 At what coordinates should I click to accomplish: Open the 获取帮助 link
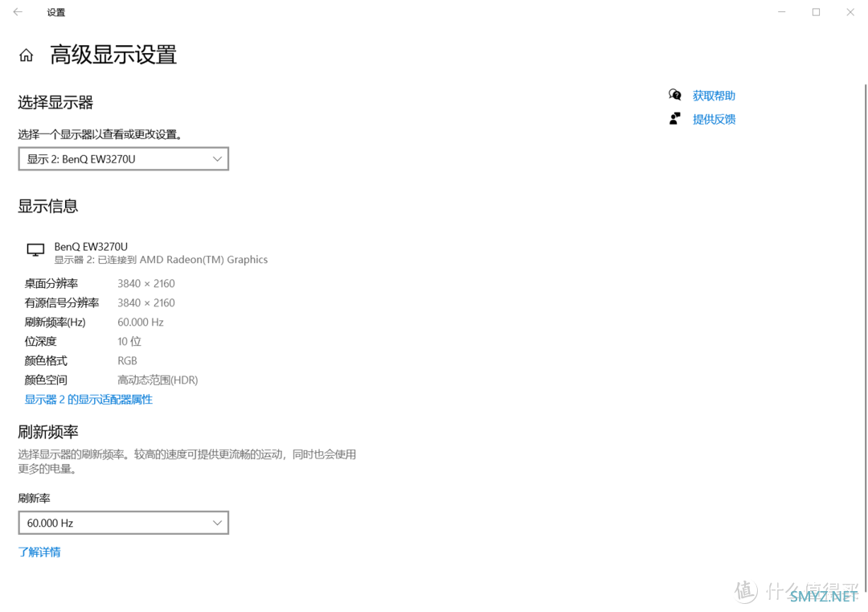tap(714, 95)
